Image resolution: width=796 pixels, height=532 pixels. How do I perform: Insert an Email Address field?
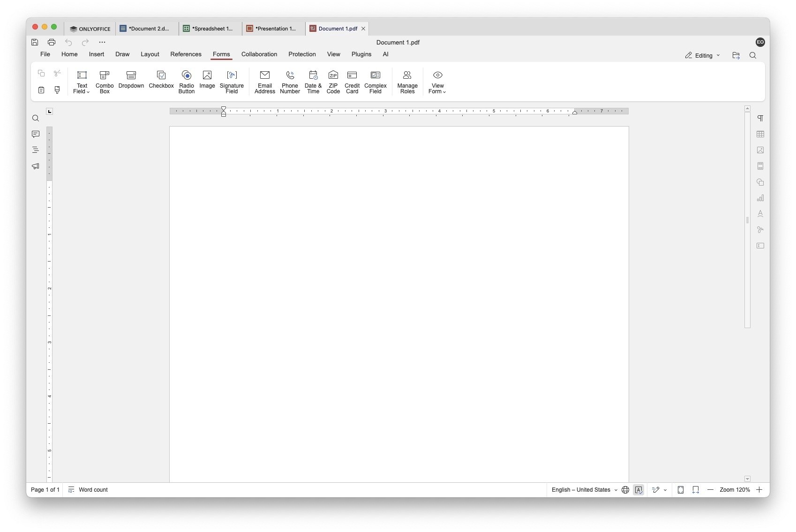click(264, 82)
